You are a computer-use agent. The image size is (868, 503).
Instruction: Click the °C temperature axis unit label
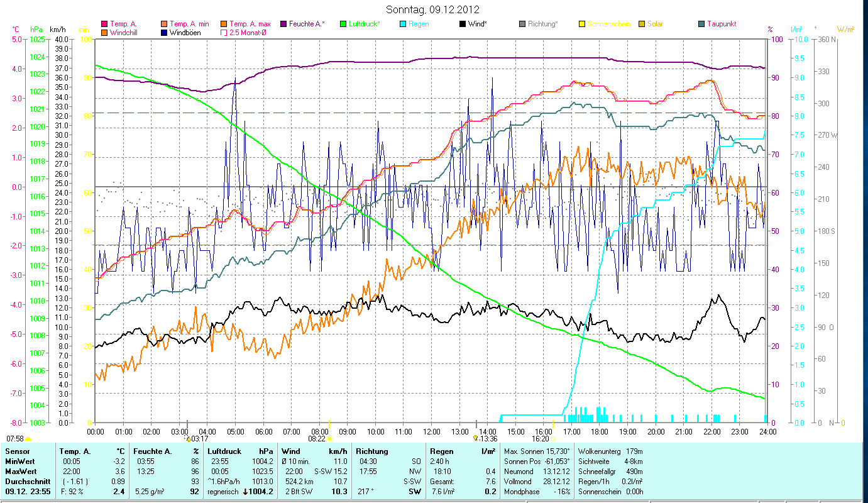tap(16, 30)
